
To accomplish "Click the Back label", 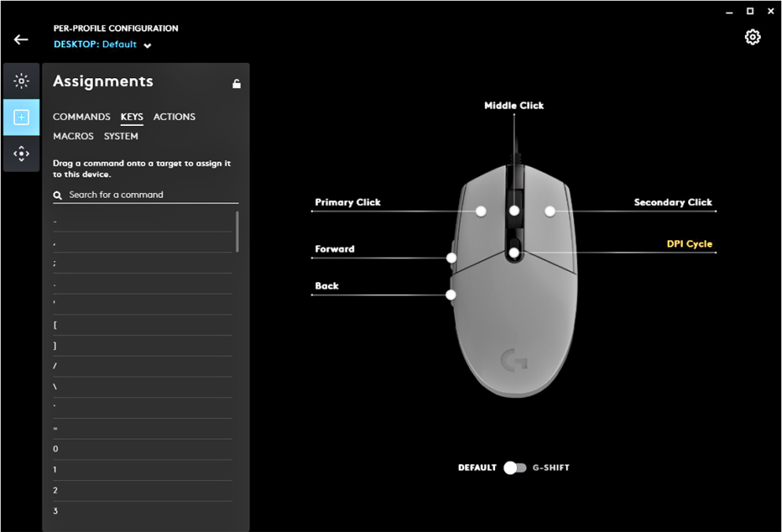I will 326,285.
